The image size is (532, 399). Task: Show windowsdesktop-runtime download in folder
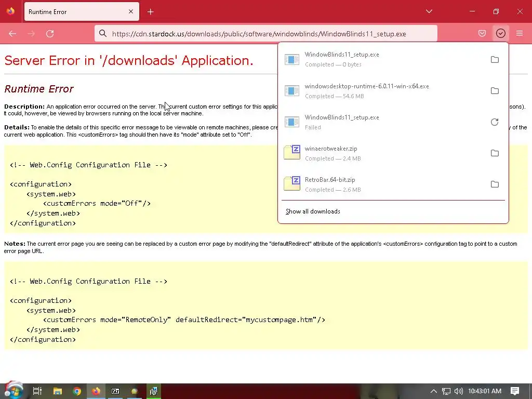point(495,91)
